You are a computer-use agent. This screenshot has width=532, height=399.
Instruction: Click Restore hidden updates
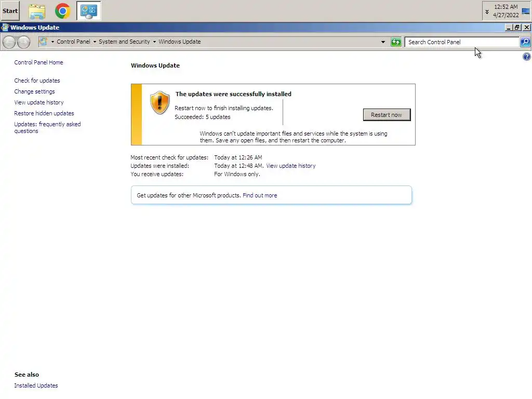(x=44, y=113)
